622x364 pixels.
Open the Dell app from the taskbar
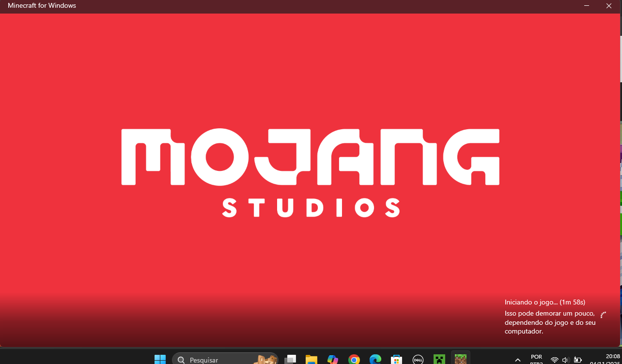(418, 360)
